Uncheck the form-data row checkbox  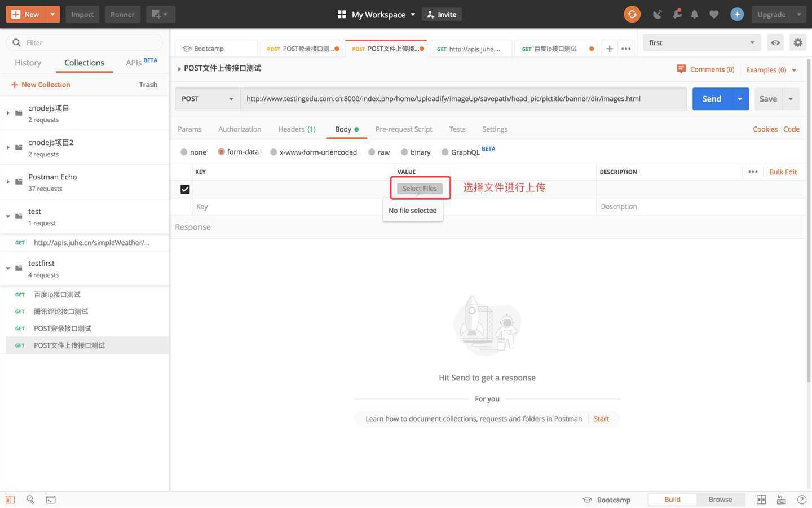point(185,189)
